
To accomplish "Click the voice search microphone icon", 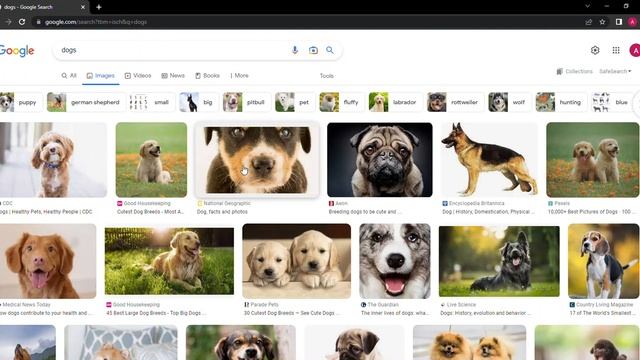I will 295,50.
